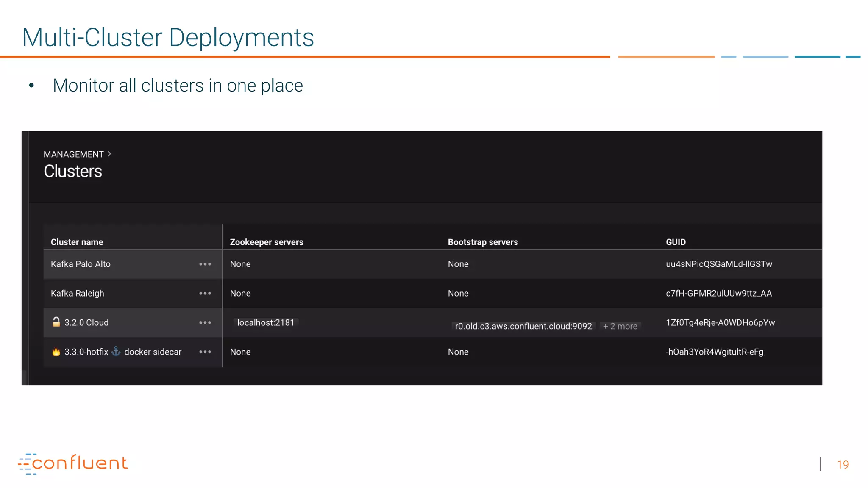Click Zookeeper None cell for Kafka Raleigh
This screenshot has height=488, width=868.
pos(240,293)
